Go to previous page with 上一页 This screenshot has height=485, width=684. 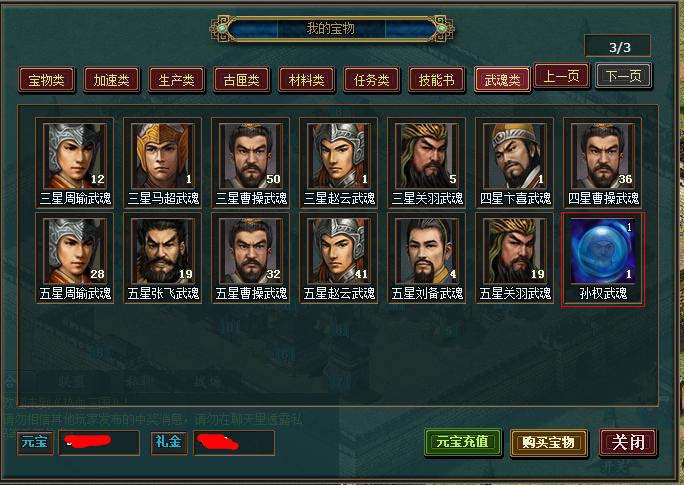[561, 76]
